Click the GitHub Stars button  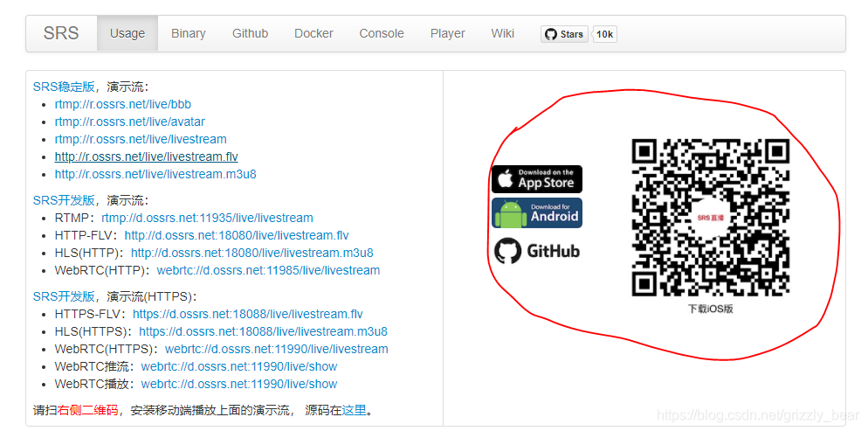[564, 34]
